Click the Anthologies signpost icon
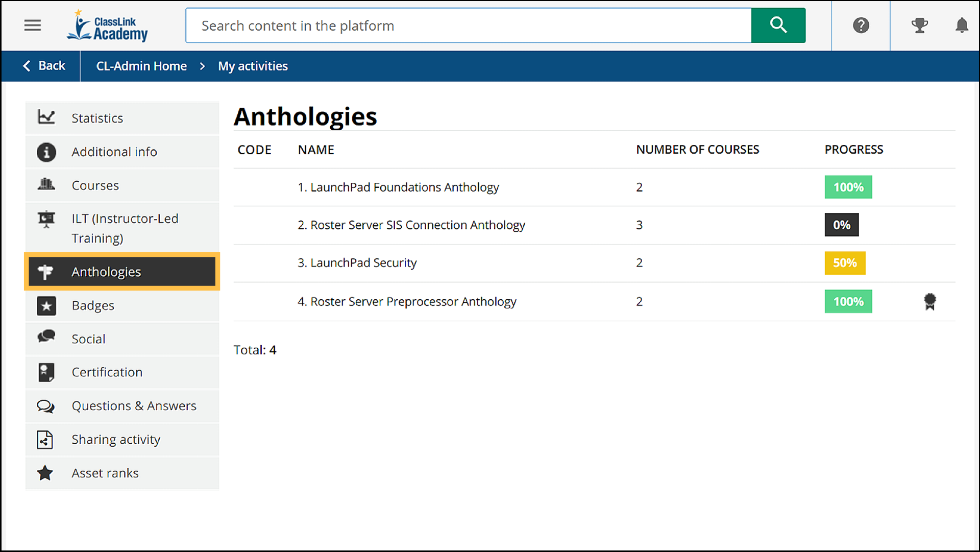Image resolution: width=980 pixels, height=552 pixels. pyautogui.click(x=46, y=272)
